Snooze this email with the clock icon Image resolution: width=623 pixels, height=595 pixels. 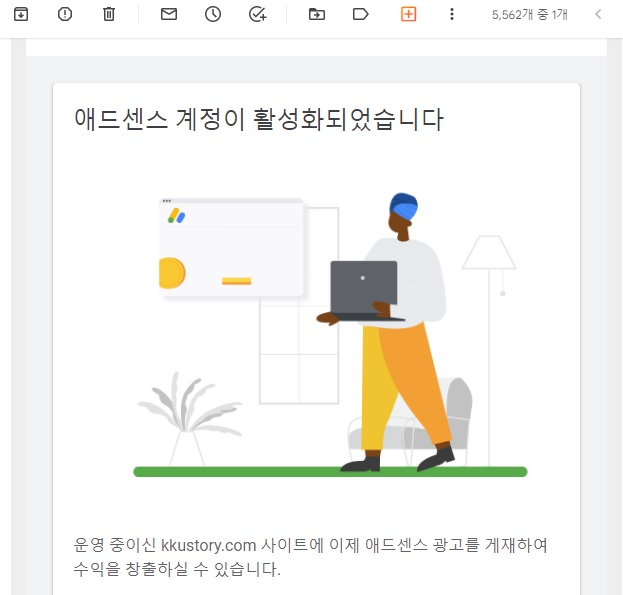point(213,14)
